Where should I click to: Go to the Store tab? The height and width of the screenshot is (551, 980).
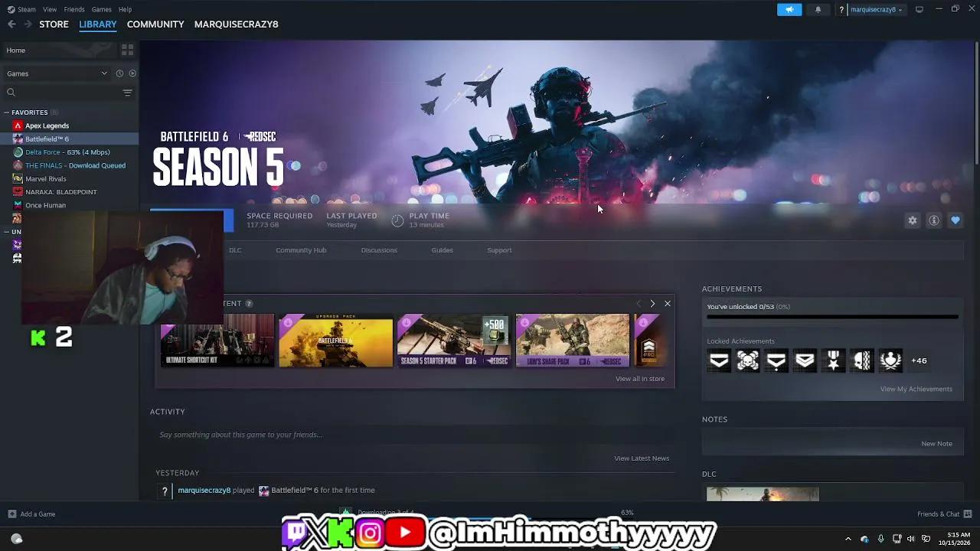coord(54,24)
